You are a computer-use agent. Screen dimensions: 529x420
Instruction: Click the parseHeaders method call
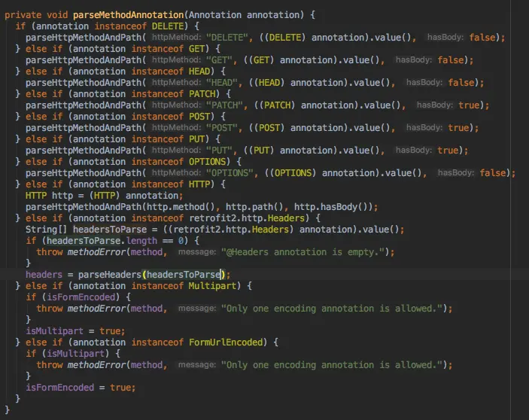point(110,275)
